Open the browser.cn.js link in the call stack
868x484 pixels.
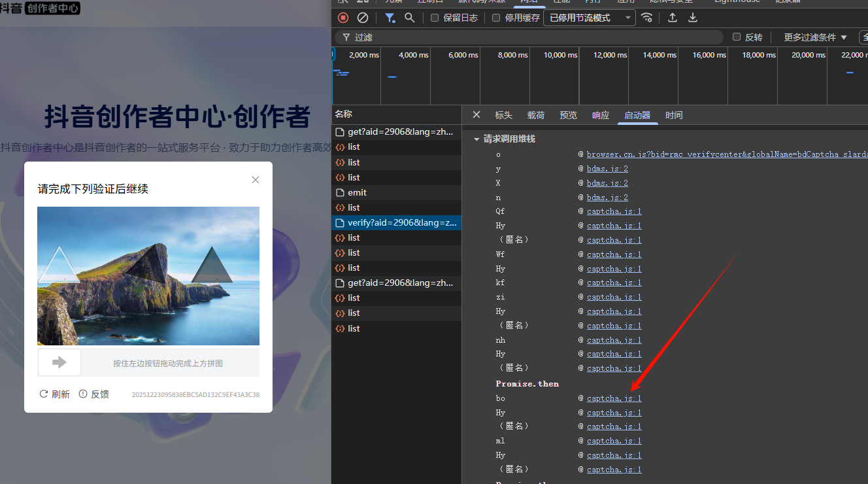[727, 154]
